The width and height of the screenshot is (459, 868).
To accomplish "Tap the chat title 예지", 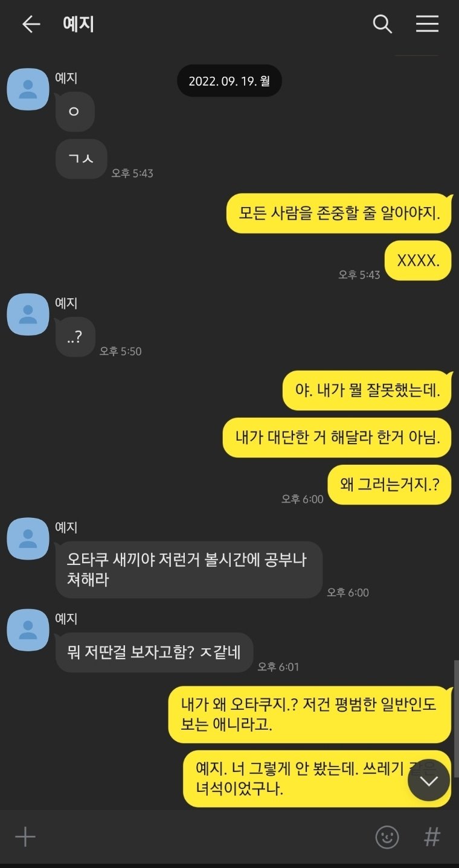I will click(x=79, y=24).
